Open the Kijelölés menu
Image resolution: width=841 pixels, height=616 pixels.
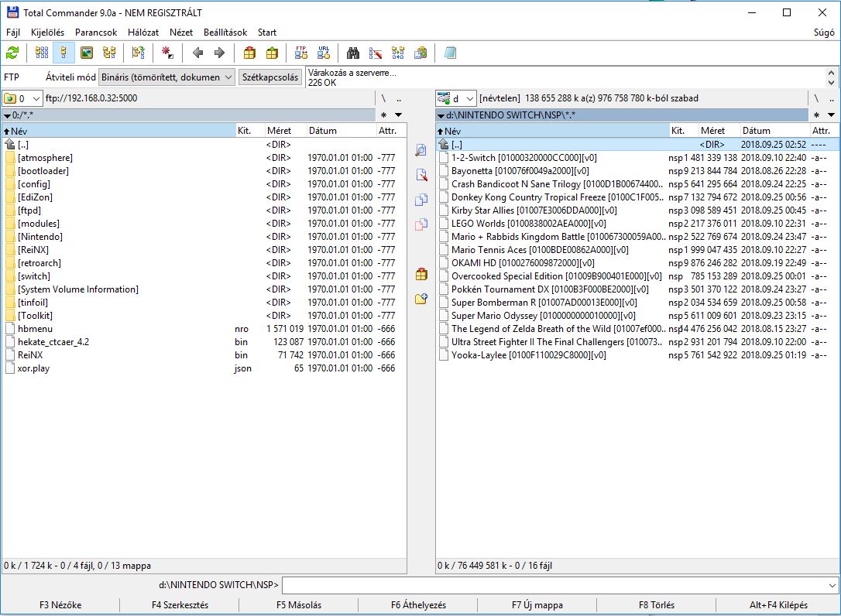click(48, 33)
